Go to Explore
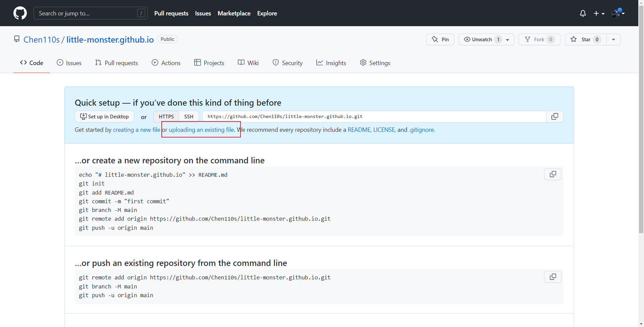Image resolution: width=644 pixels, height=327 pixels. 267,13
